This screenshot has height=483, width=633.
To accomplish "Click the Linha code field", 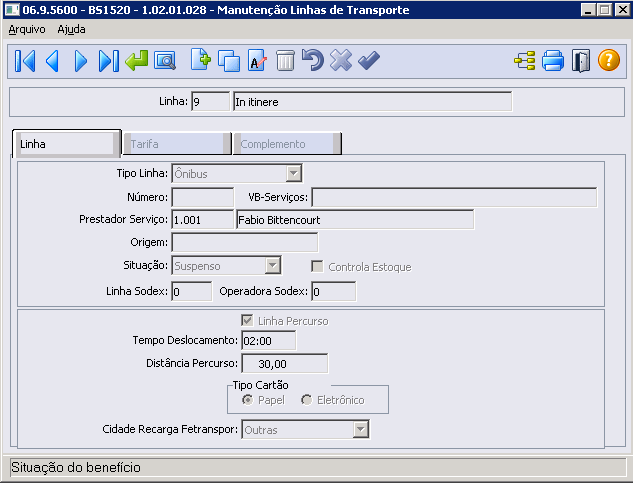I will click(210, 101).
